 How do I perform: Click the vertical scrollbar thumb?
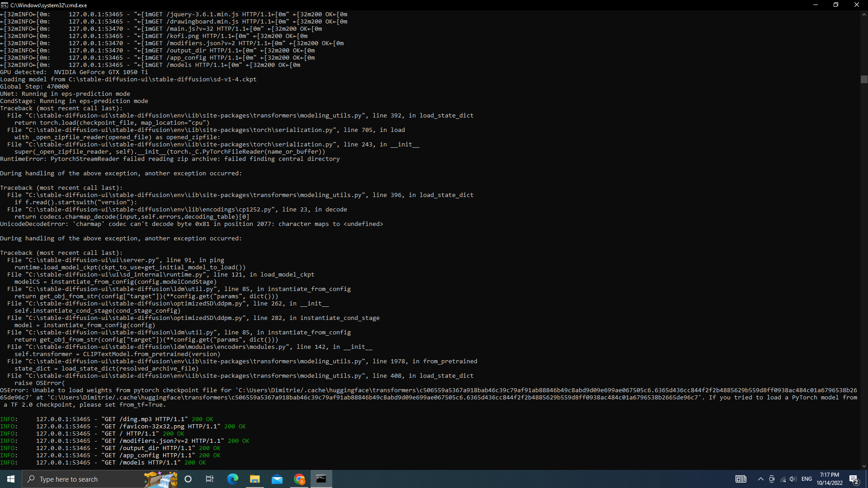864,79
